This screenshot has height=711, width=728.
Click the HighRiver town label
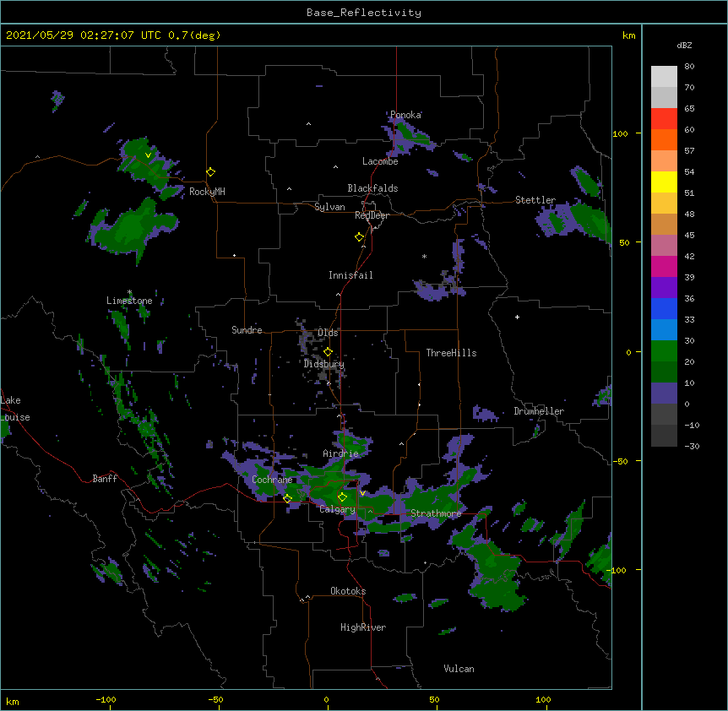coord(363,627)
